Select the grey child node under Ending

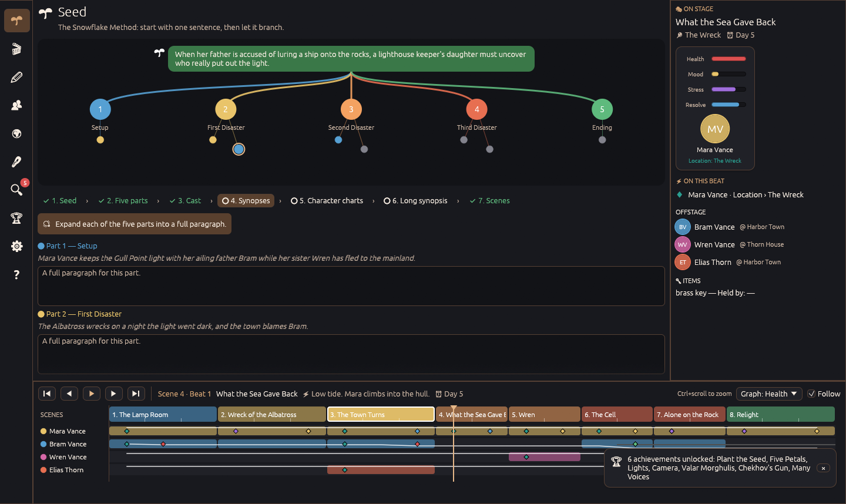[602, 140]
